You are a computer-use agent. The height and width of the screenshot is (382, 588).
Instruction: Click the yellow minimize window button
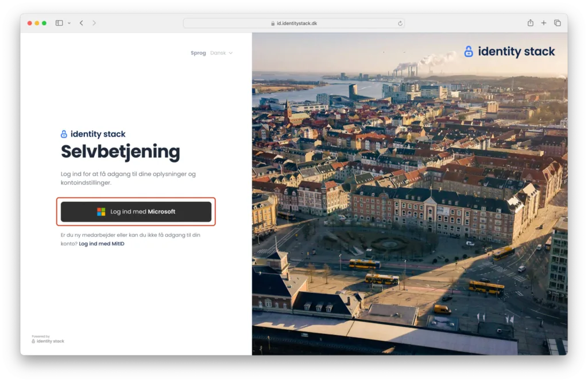tap(37, 23)
